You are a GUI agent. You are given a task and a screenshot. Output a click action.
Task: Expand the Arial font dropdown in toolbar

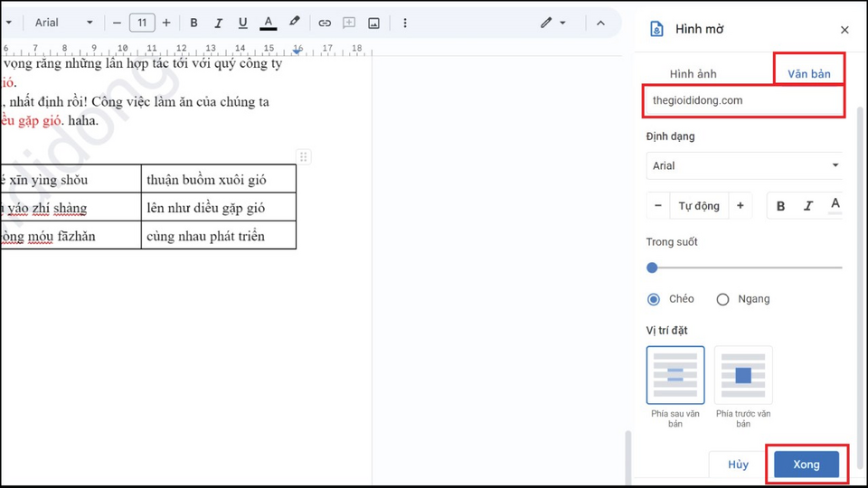63,23
